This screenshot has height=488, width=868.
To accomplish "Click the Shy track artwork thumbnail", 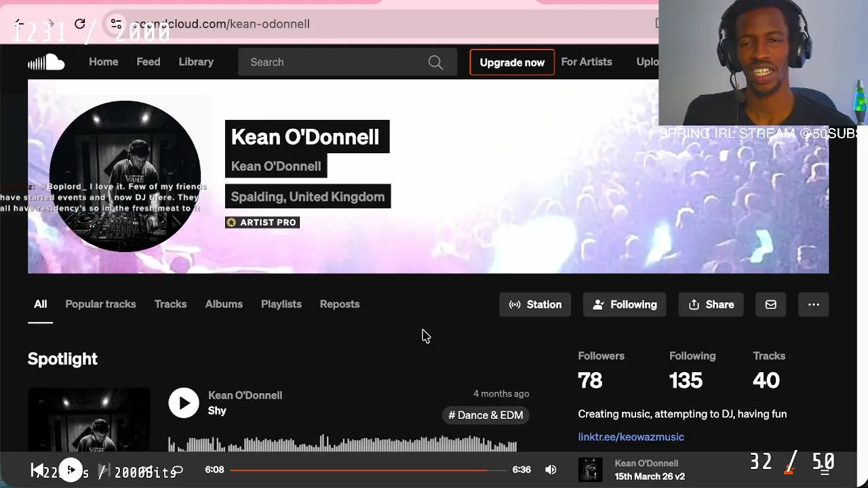I will click(89, 420).
